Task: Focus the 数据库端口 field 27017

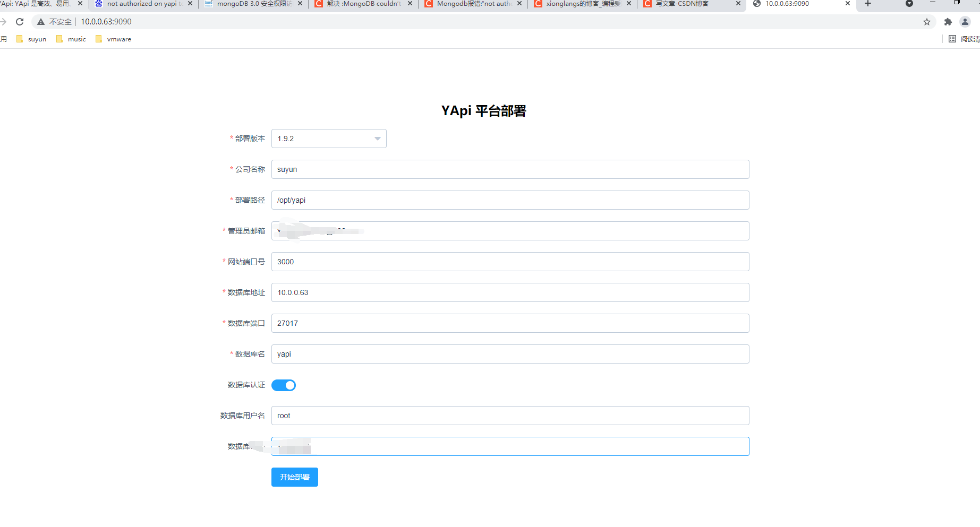Action: point(510,323)
